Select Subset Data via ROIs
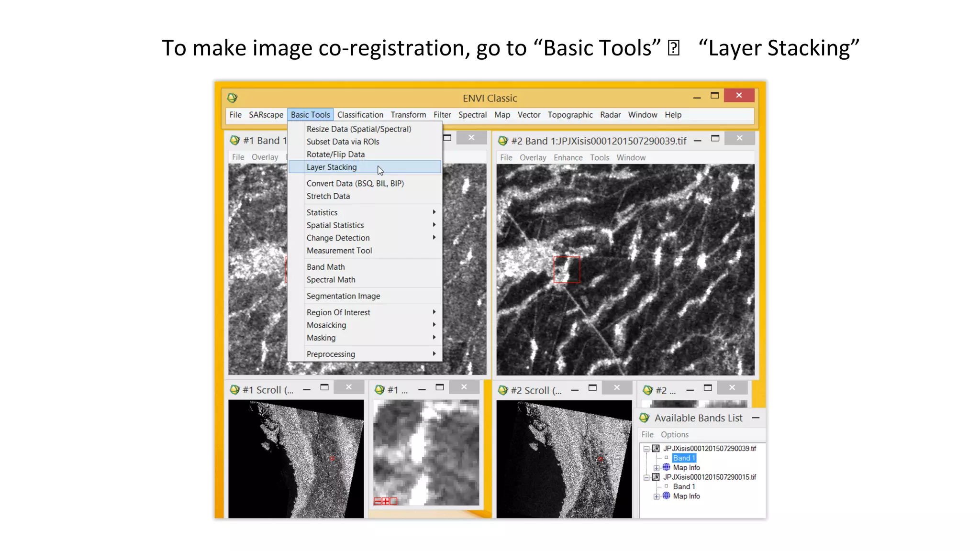Screen dimensions: 980x551 [365, 142]
